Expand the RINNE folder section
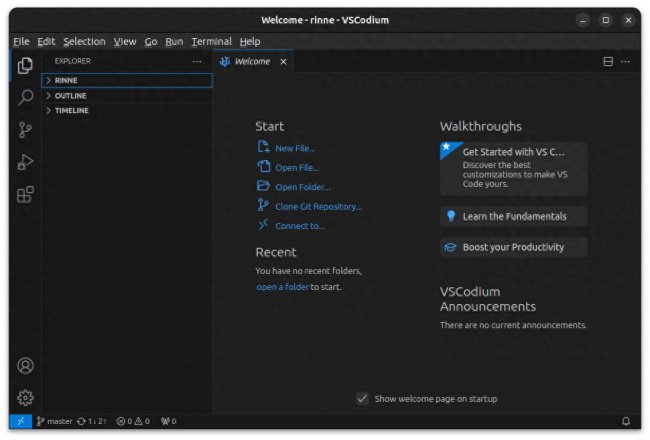650x440 pixels. point(127,80)
